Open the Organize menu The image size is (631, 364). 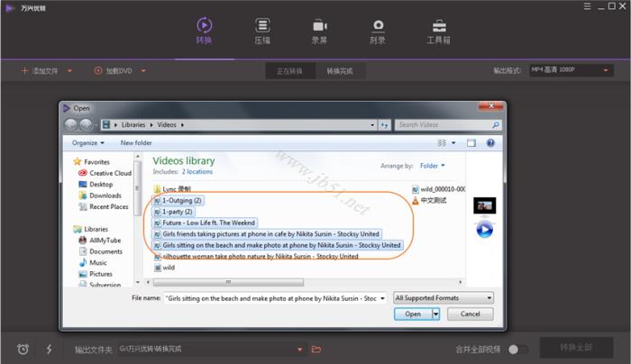(88, 142)
